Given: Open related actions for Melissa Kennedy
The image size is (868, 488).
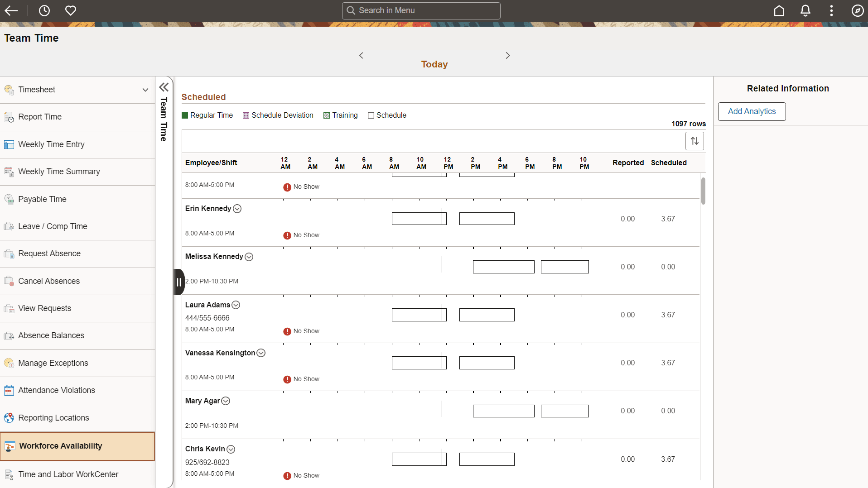Looking at the screenshot, I should tap(249, 257).
